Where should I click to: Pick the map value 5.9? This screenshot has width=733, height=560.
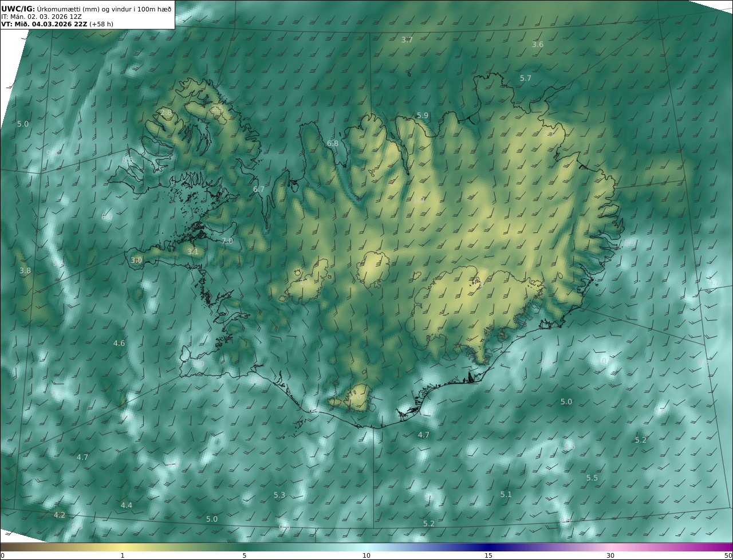click(x=423, y=116)
